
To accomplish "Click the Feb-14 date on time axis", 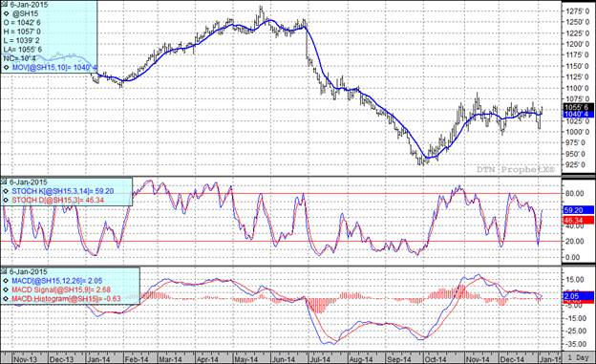I will tap(137, 359).
